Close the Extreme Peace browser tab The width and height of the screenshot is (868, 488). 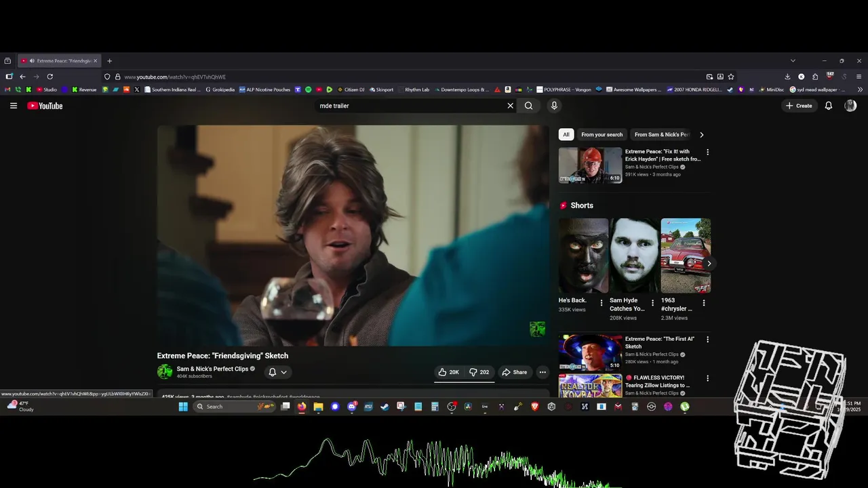coord(95,61)
